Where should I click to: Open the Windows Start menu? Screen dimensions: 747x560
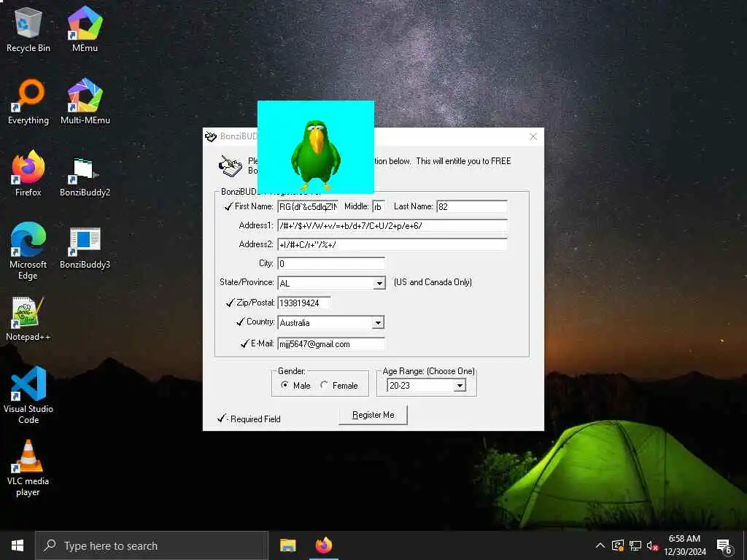(18, 545)
